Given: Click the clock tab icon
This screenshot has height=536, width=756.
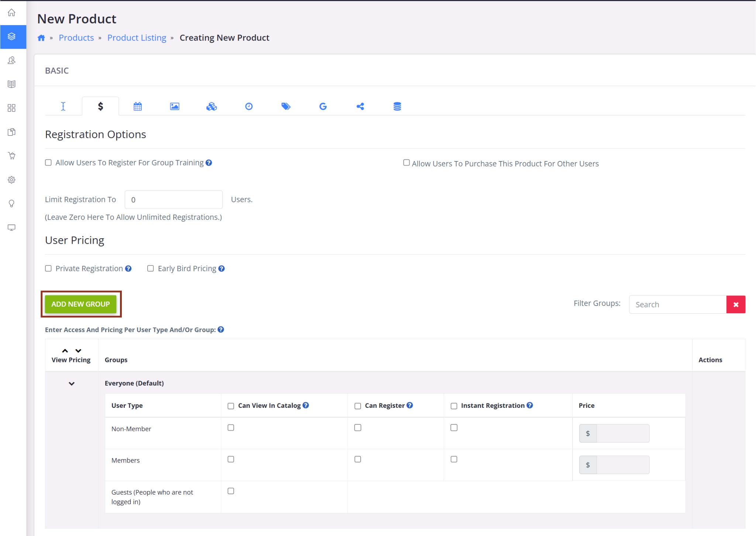Looking at the screenshot, I should click(249, 106).
